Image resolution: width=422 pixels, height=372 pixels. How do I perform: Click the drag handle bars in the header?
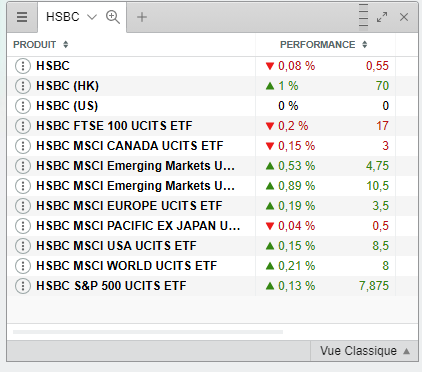363,17
